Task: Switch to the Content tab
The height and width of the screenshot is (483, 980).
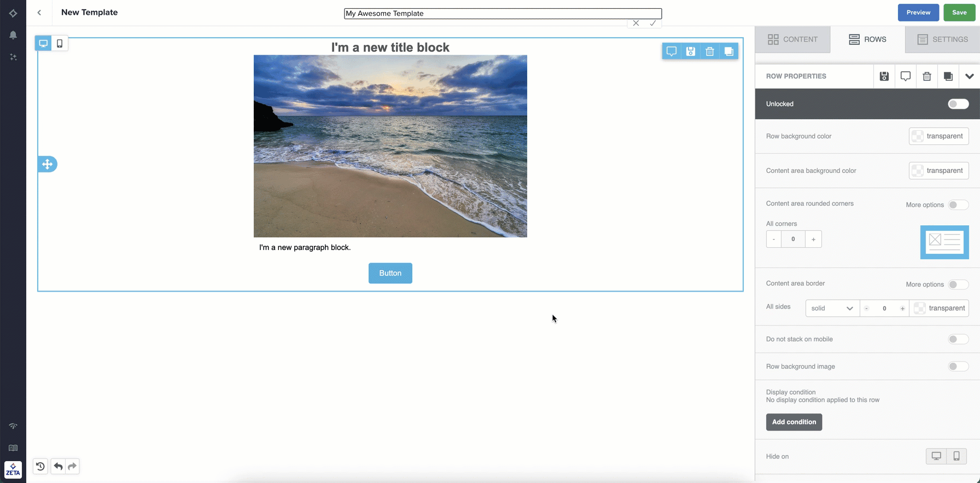Action: click(792, 39)
